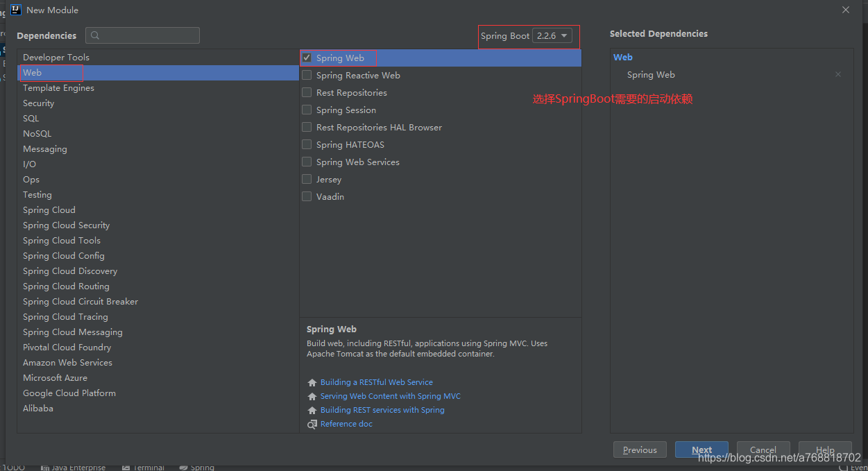This screenshot has height=471, width=868.
Task: Select the NoSQL category
Action: 158,134
